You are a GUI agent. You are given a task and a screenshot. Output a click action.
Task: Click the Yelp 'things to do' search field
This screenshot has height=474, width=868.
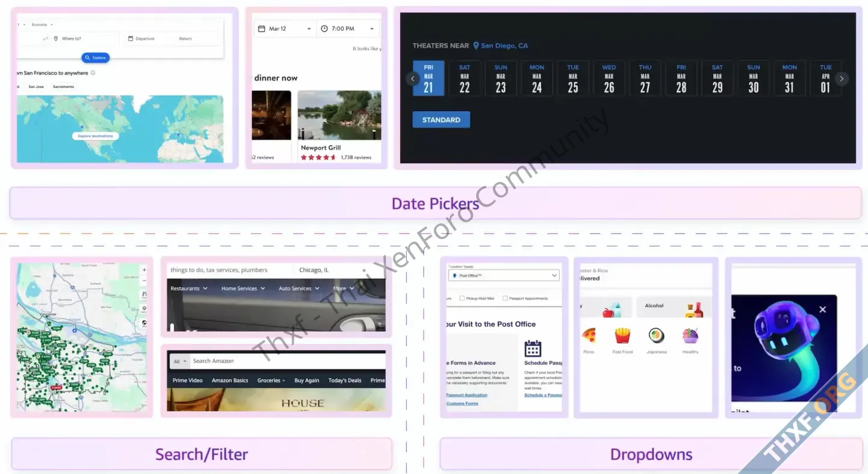coord(229,270)
